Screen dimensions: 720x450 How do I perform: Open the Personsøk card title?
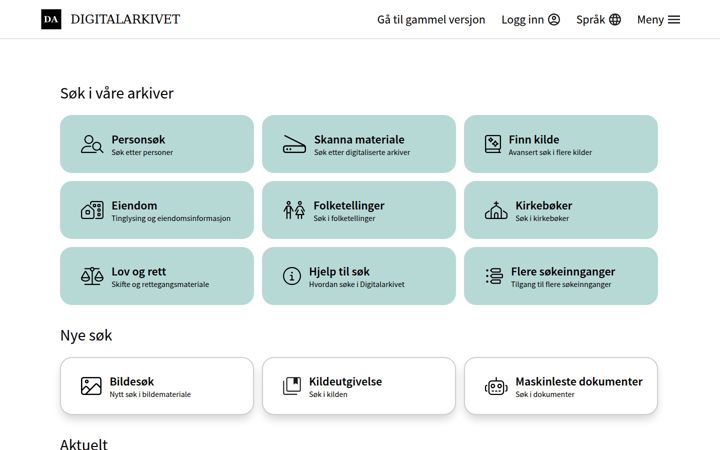point(138,139)
